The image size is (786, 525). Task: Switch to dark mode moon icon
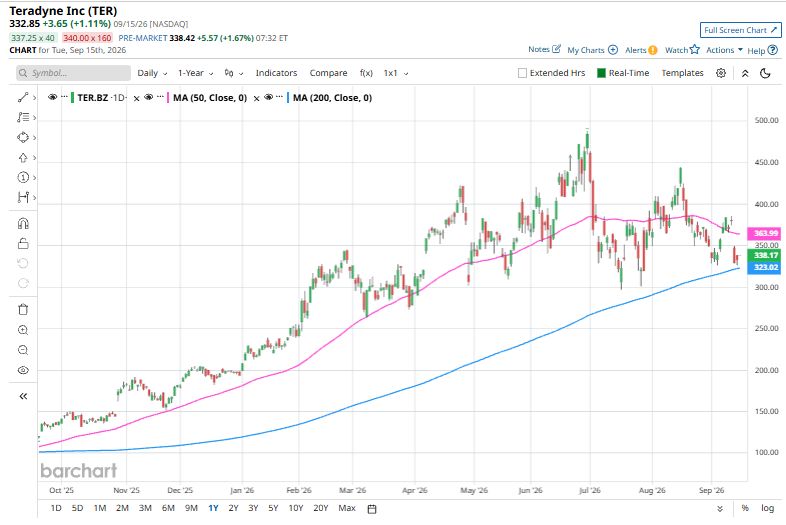(765, 73)
